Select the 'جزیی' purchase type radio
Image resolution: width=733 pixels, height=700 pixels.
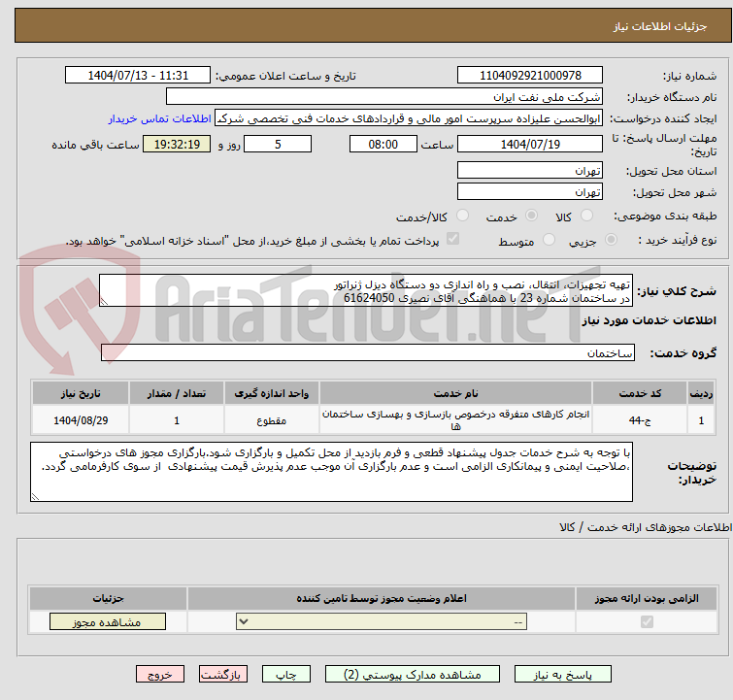coord(611,240)
